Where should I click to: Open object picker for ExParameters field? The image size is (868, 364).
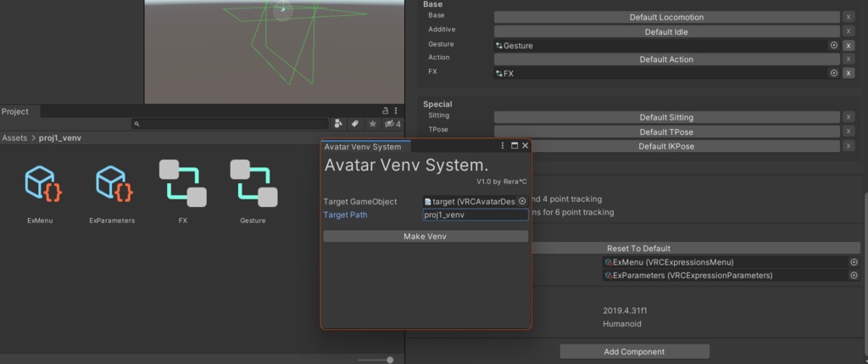[x=854, y=276]
